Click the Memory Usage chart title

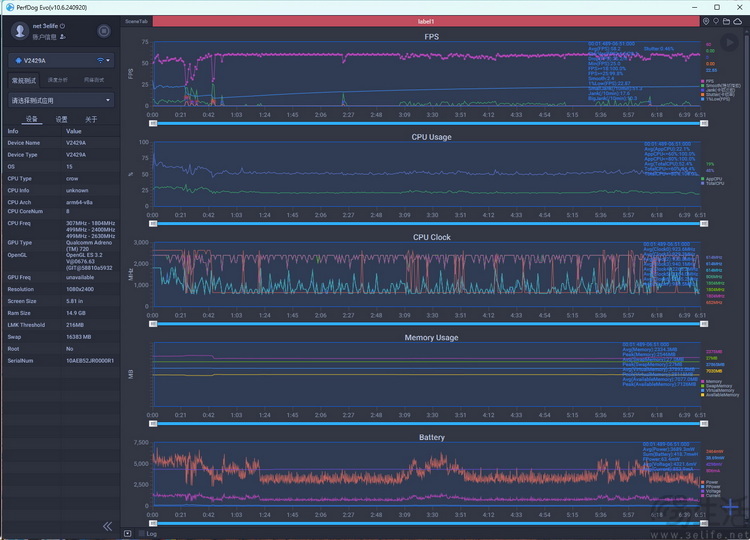(x=431, y=337)
